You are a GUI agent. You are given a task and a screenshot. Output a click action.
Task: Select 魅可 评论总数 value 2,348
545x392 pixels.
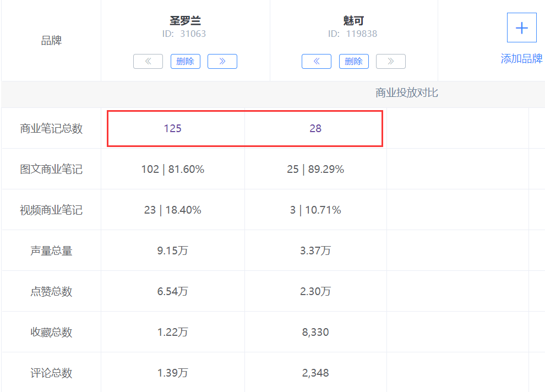315,373
